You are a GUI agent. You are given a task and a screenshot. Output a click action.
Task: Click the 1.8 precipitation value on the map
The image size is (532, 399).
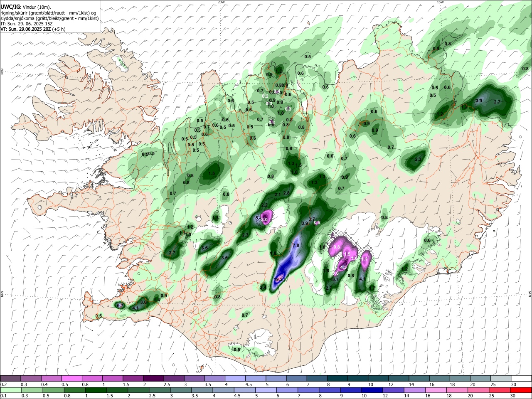273,253
